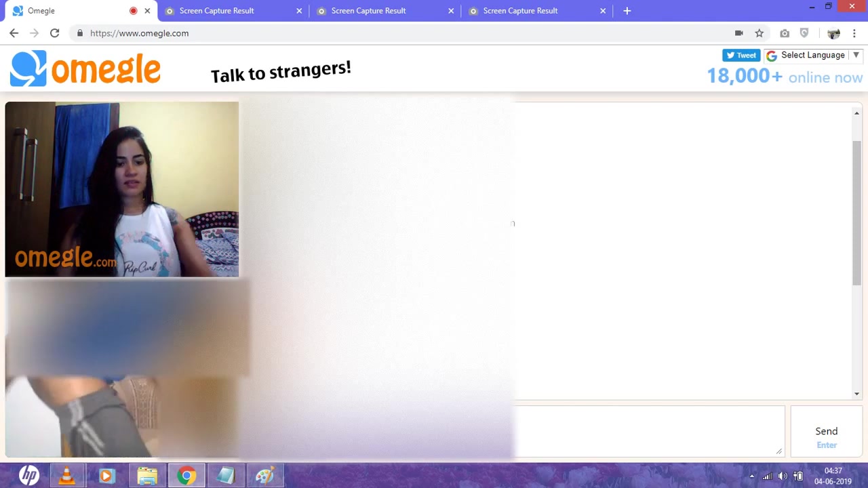
Task: Show hidden system tray icons
Action: point(751,476)
